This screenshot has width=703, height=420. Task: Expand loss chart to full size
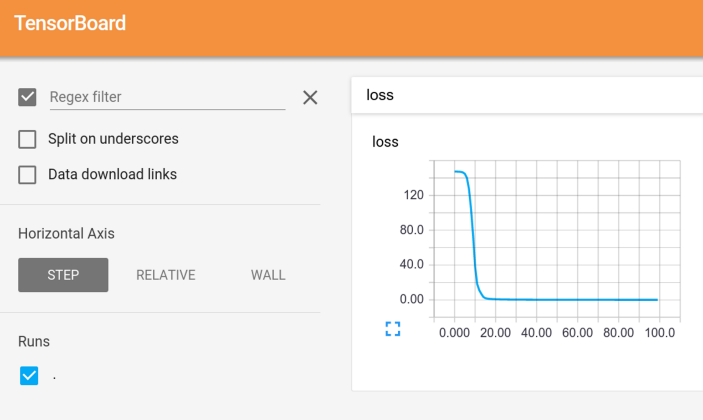393,329
